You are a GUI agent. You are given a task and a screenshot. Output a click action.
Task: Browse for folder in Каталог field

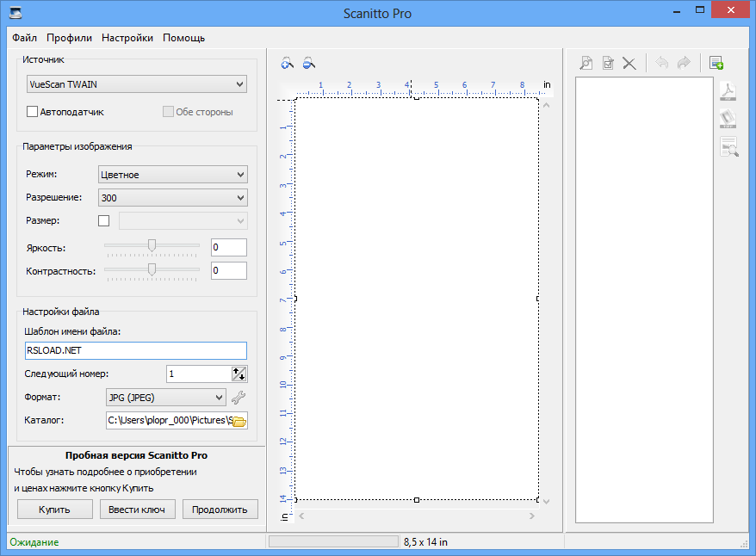(x=239, y=421)
